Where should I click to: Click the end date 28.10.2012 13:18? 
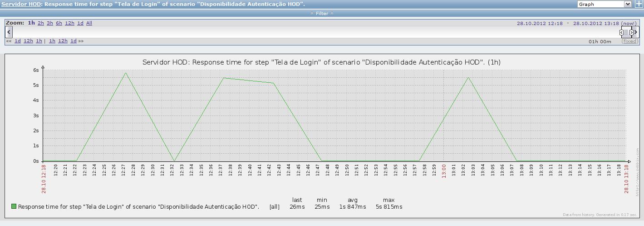tap(596, 23)
